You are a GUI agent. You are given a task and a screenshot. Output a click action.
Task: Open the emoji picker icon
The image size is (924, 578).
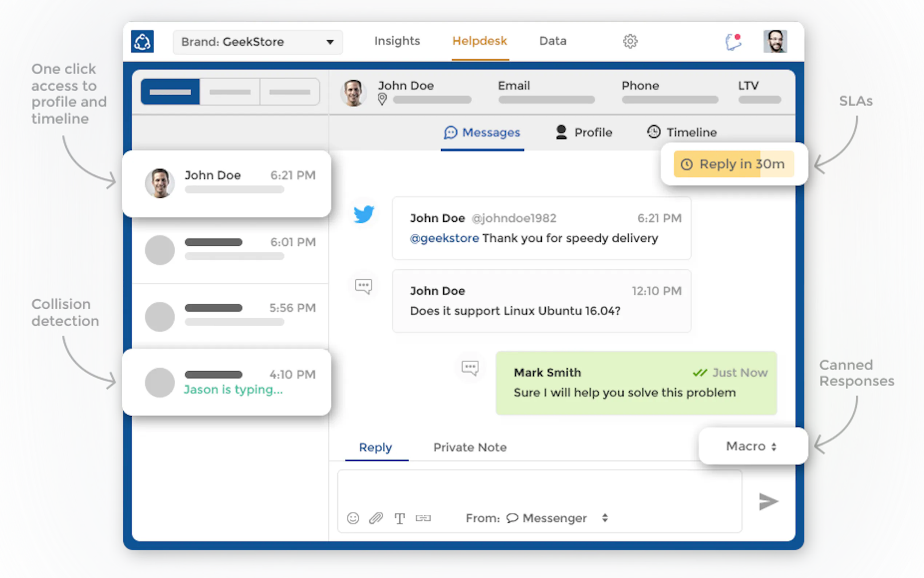(x=353, y=518)
